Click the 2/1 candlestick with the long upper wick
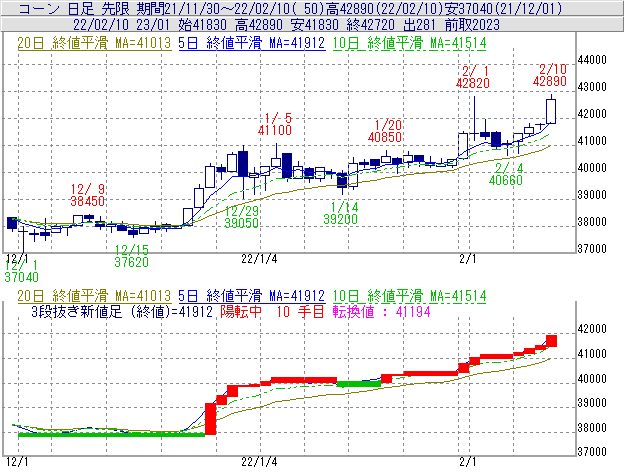This screenshot has height=475, width=624. 474,118
